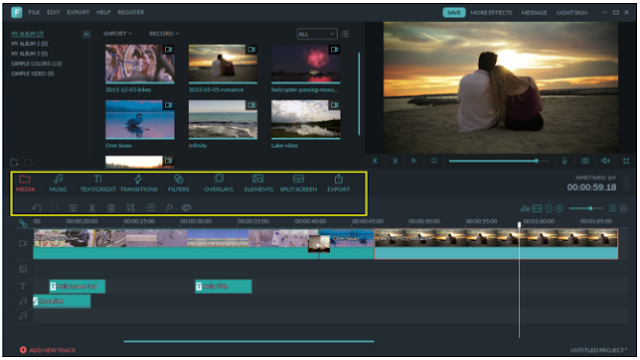Screen dimensions: 640x360
Task: Click the MESSAGE button
Action: click(x=534, y=13)
